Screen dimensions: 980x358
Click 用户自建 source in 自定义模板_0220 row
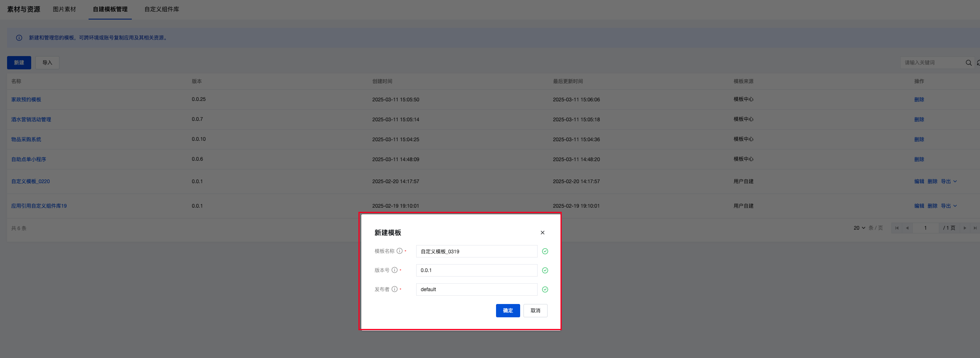(743, 181)
